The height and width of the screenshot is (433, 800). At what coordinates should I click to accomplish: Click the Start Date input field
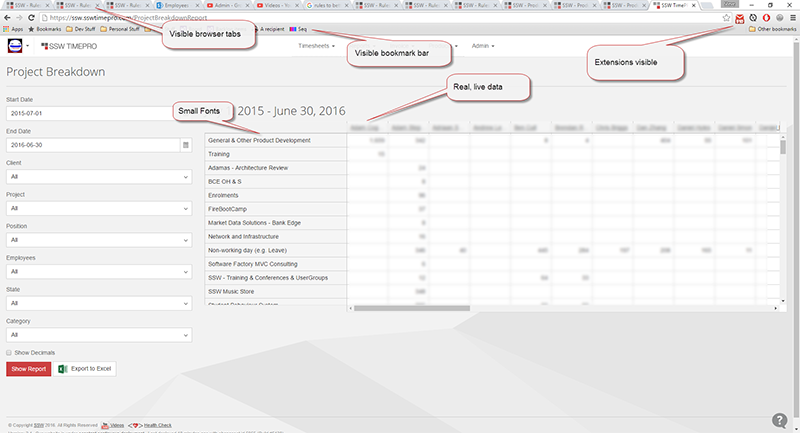(x=98, y=113)
